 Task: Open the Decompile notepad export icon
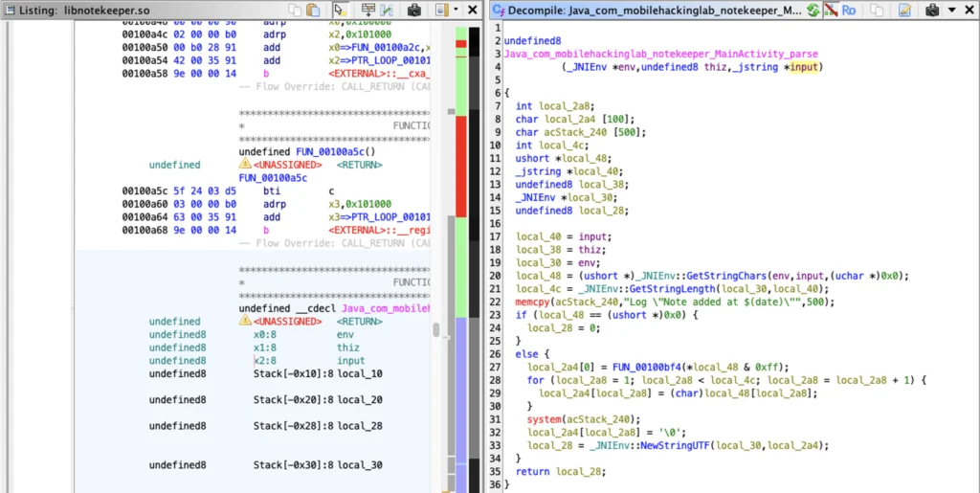pyautogui.click(x=904, y=10)
